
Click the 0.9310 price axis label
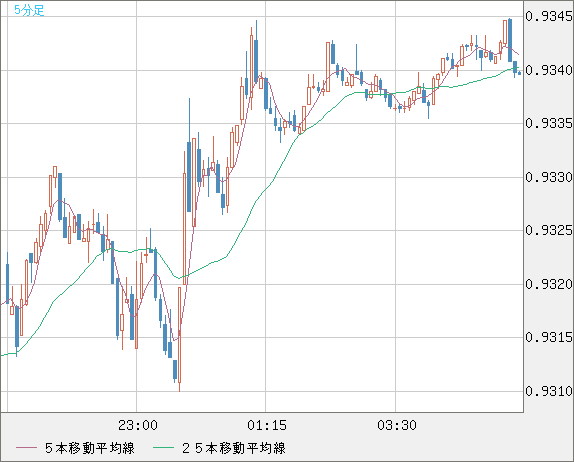[548, 391]
